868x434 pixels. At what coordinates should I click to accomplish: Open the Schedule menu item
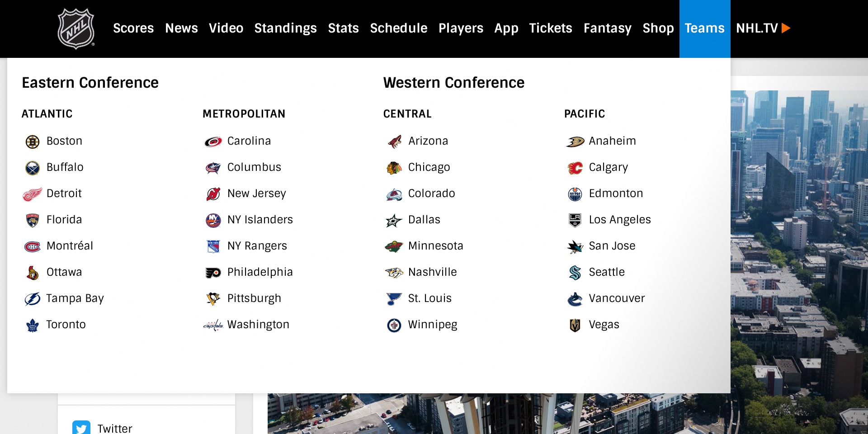click(398, 28)
